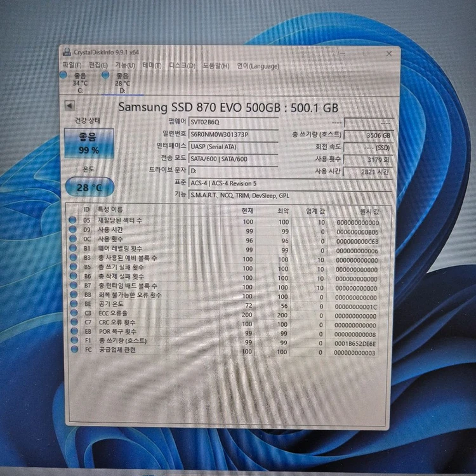Viewport: 476px width, 476px height.
Task: Open the 편집(E) menu
Action: (98, 65)
